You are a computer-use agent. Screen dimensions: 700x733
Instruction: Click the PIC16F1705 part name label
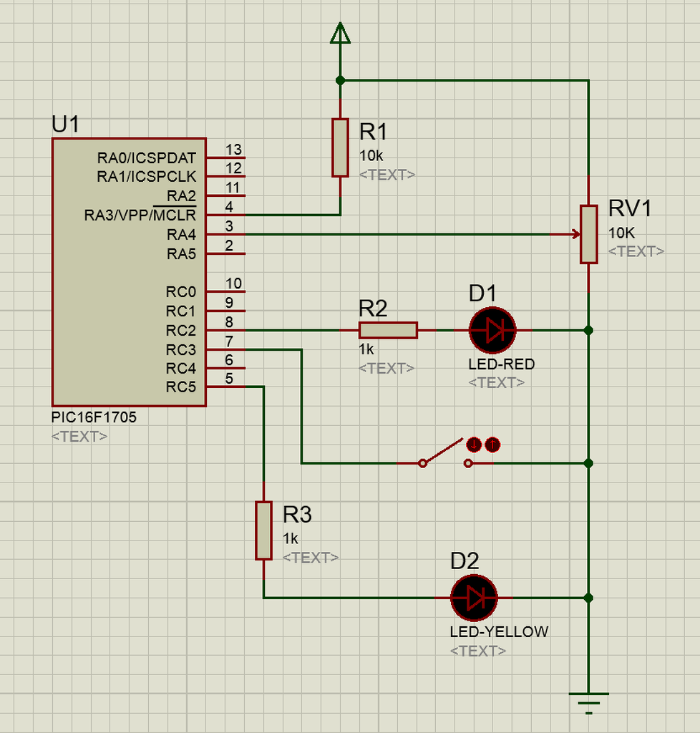point(94,417)
